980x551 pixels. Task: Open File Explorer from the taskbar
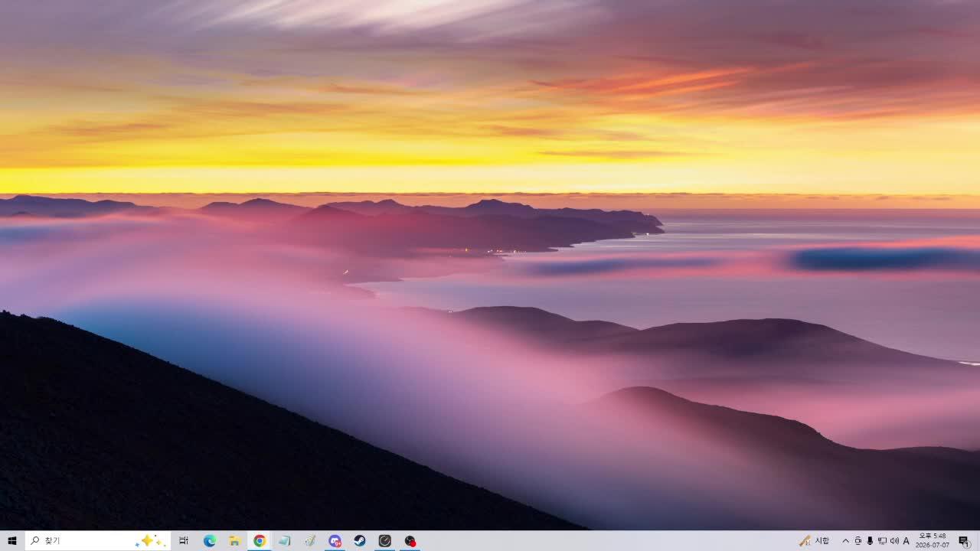[235, 540]
